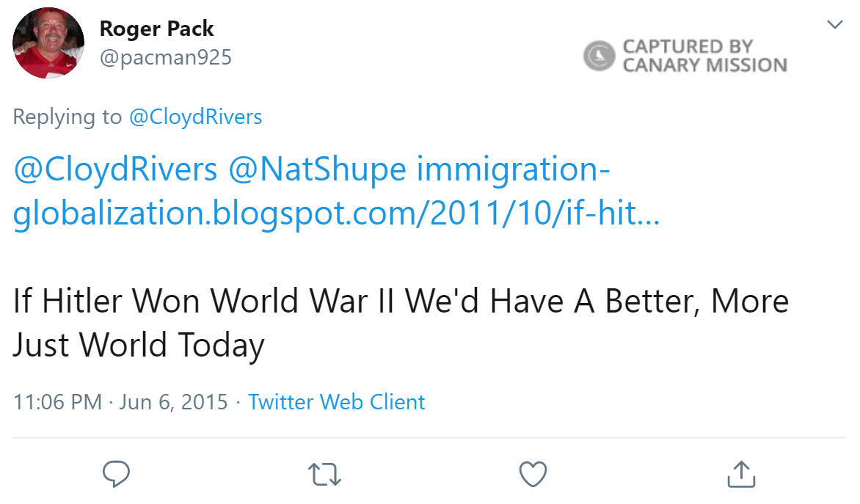
Task: Click the divider line above the action icons
Action: [429, 438]
